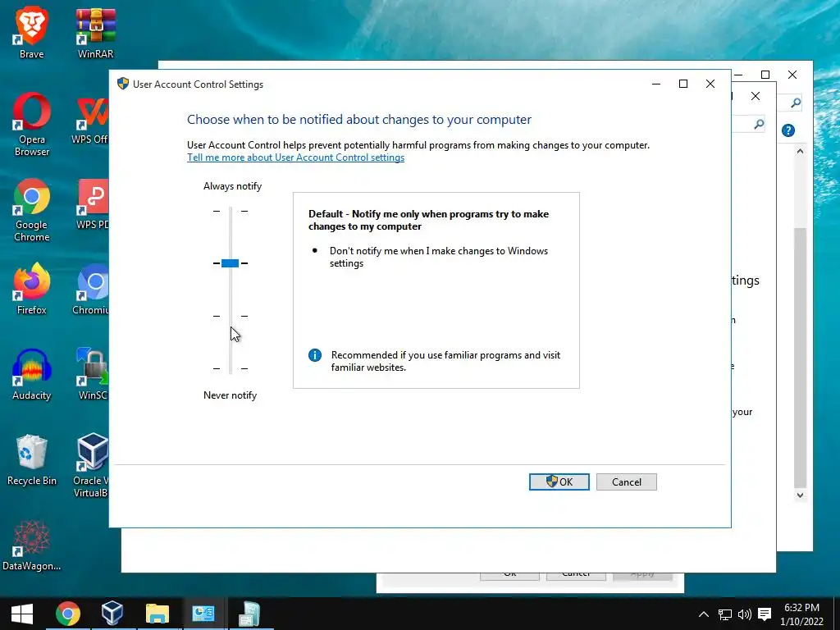This screenshot has height=630, width=840.
Task: Click VirtualBox icon in the taskbar
Action: (x=112, y=614)
